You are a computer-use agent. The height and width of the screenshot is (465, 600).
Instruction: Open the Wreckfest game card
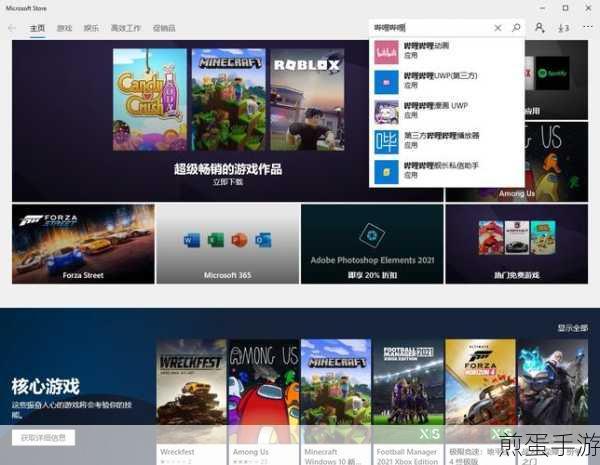click(191, 402)
